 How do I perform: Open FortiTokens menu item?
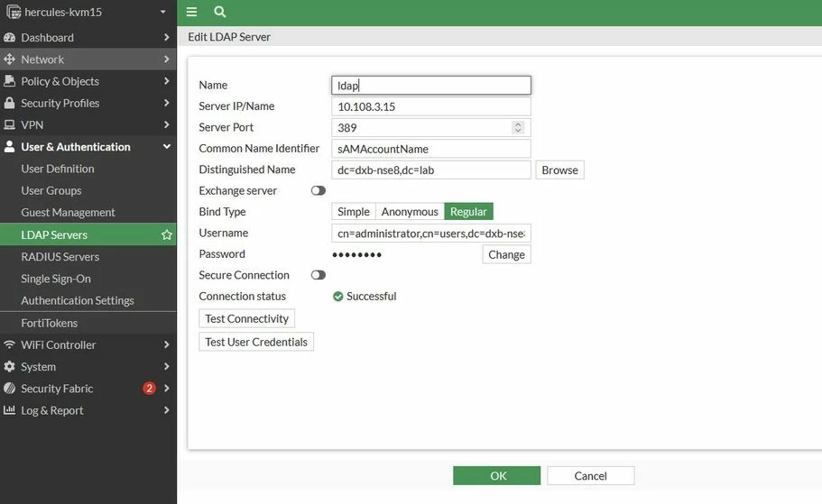(x=88, y=323)
